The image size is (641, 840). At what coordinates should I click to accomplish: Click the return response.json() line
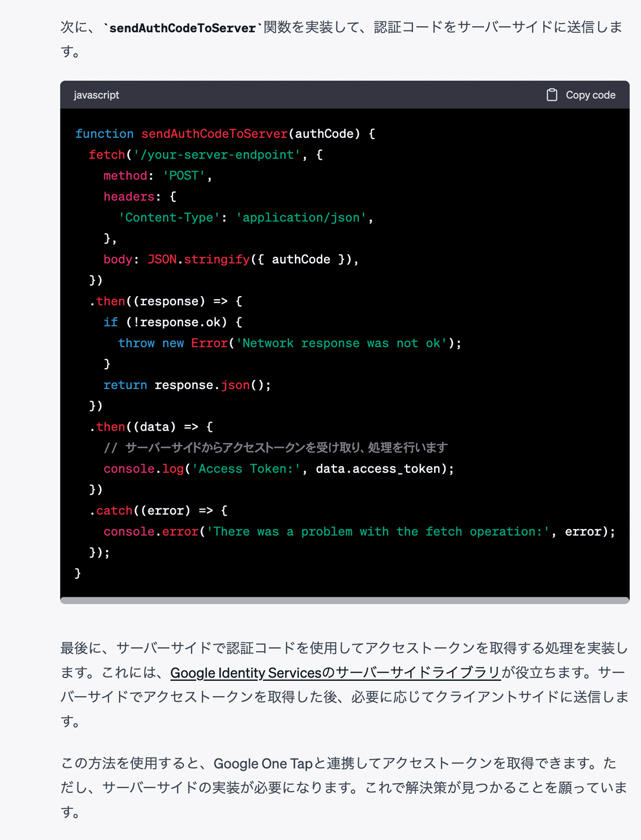pyautogui.click(x=187, y=385)
